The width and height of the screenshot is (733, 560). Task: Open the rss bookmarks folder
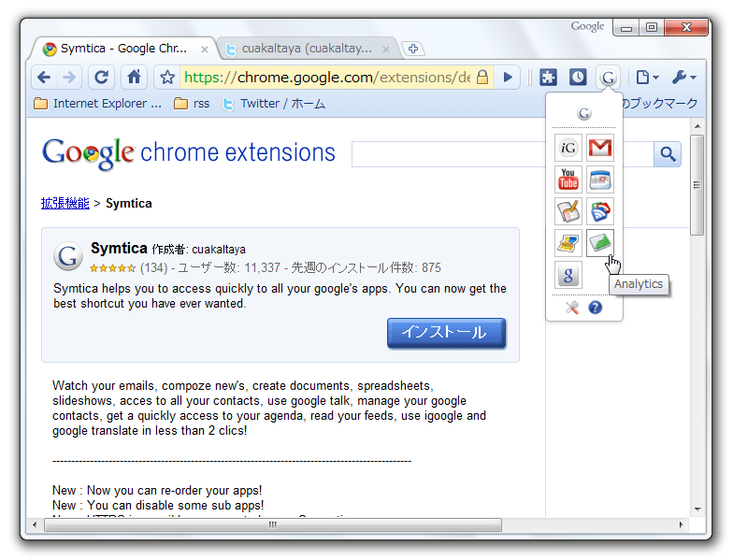(192, 103)
